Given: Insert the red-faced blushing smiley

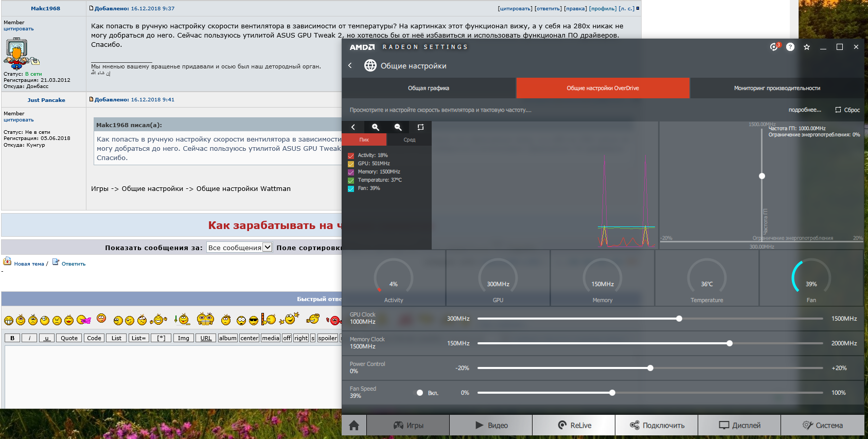Looking at the screenshot, I should [x=101, y=318].
